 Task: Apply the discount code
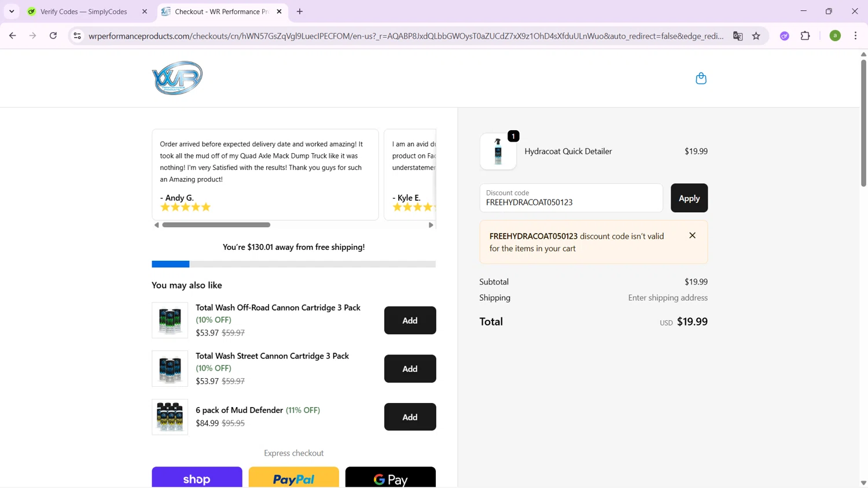[x=689, y=198]
